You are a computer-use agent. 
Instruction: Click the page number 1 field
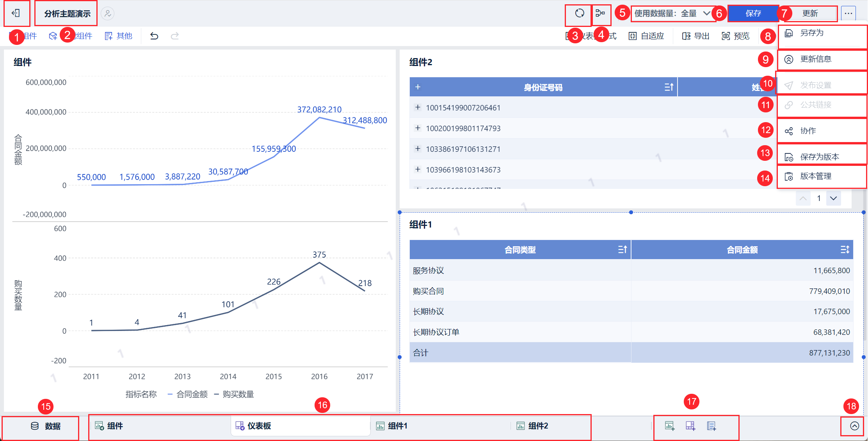(x=818, y=198)
